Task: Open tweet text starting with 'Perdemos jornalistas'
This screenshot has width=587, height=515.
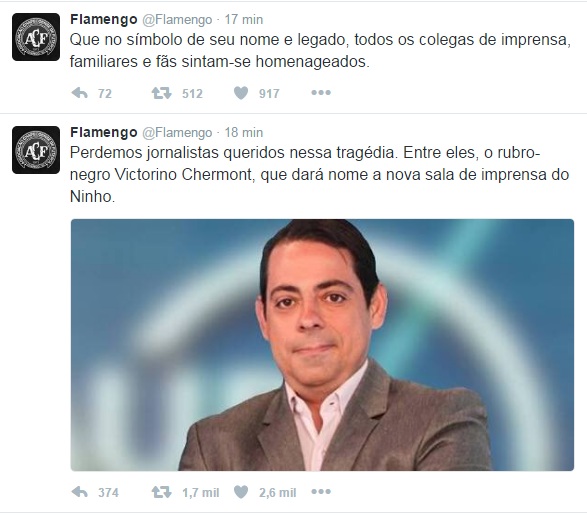Action: (319, 174)
